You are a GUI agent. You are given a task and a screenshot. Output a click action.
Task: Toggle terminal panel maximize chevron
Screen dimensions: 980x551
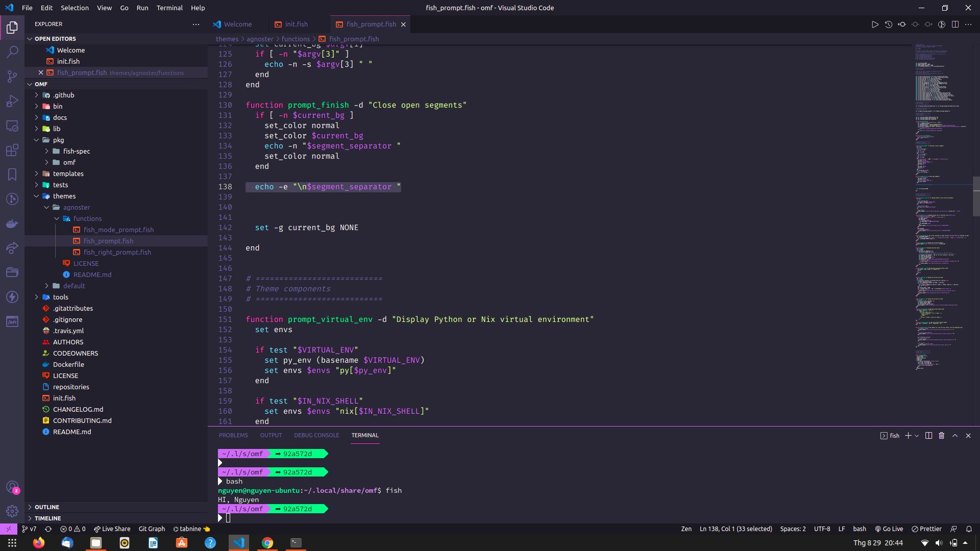pos(955,436)
